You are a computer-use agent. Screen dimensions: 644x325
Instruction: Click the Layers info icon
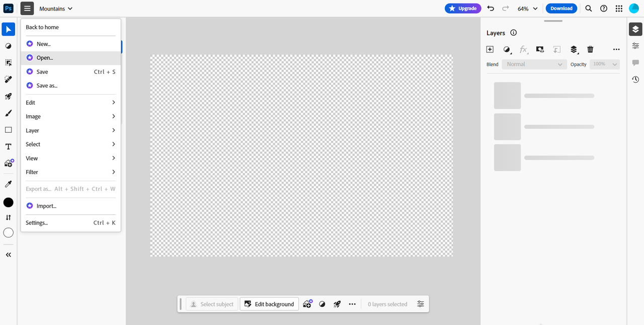point(514,33)
